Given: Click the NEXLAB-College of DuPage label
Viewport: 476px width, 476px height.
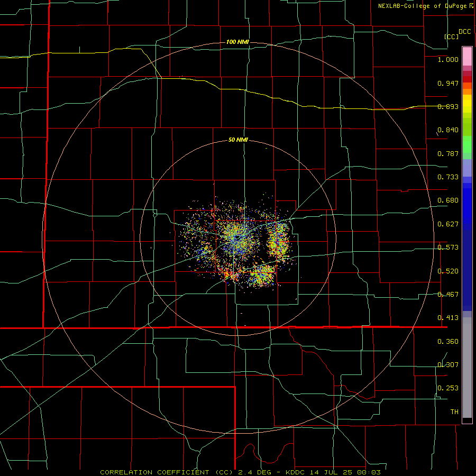Looking at the screenshot, I should [x=422, y=6].
